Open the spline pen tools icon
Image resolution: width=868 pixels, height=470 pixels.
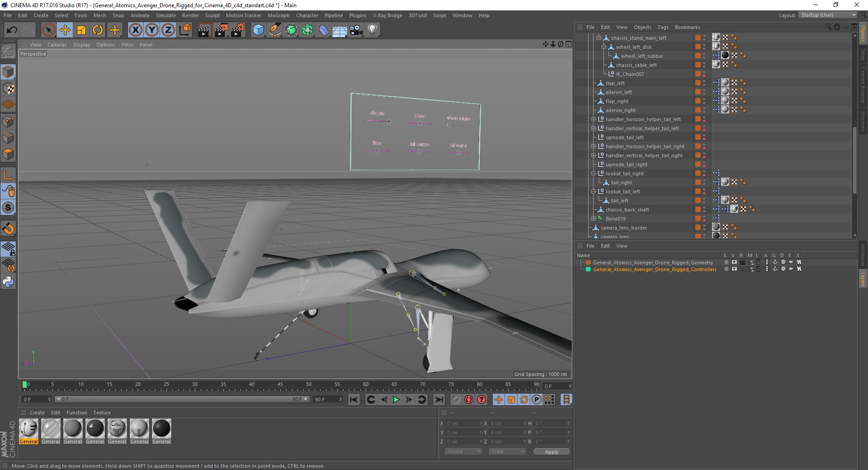click(x=274, y=30)
